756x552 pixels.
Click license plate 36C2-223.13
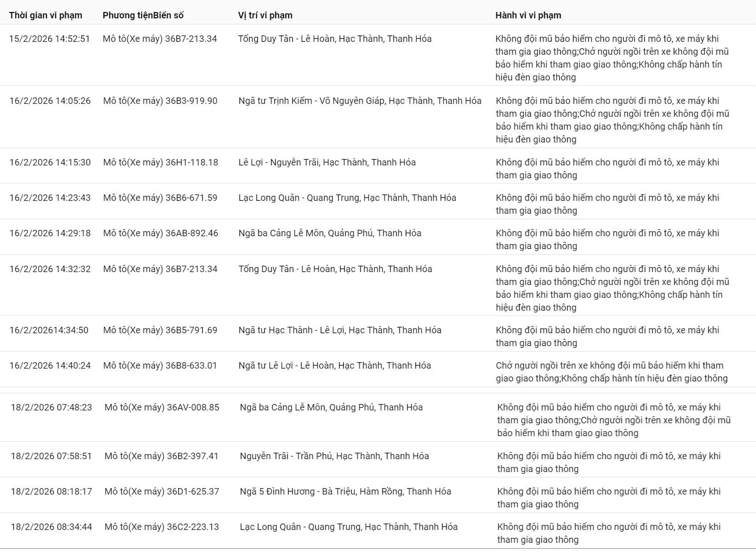point(193,527)
